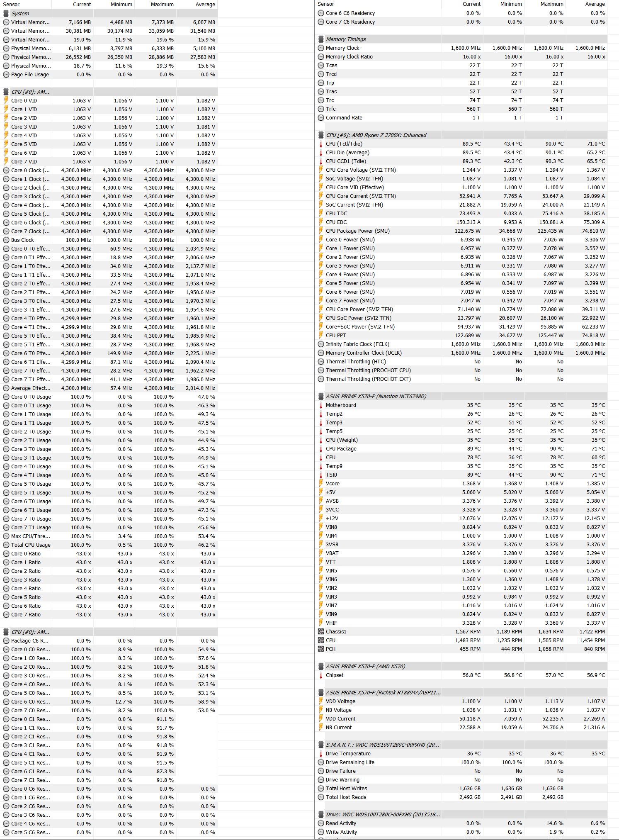Click the System section chip icon
The height and width of the screenshot is (840, 619).
pos(6,14)
